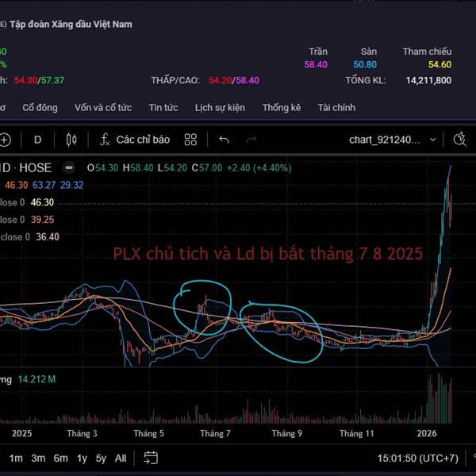Select the 6m time range button

[x=61, y=458]
